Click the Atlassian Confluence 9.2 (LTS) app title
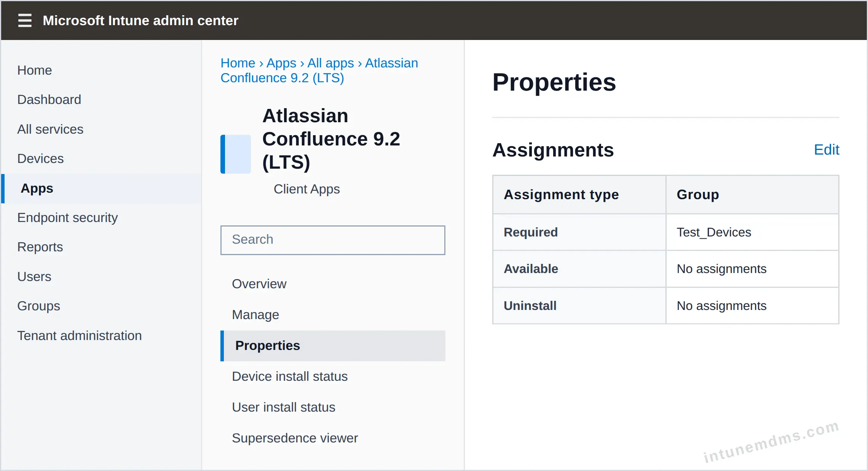Viewport: 868px width, 471px height. tap(331, 139)
